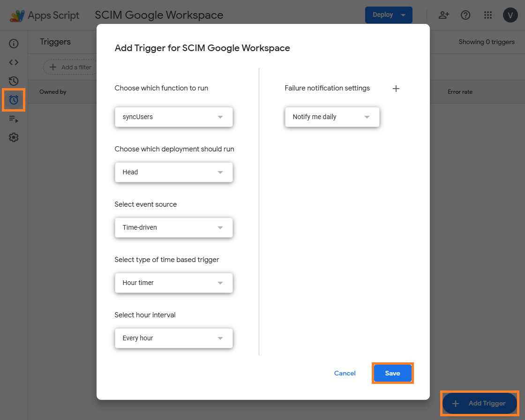
Task: Open the syncUsers function dropdown
Action: [x=173, y=117]
